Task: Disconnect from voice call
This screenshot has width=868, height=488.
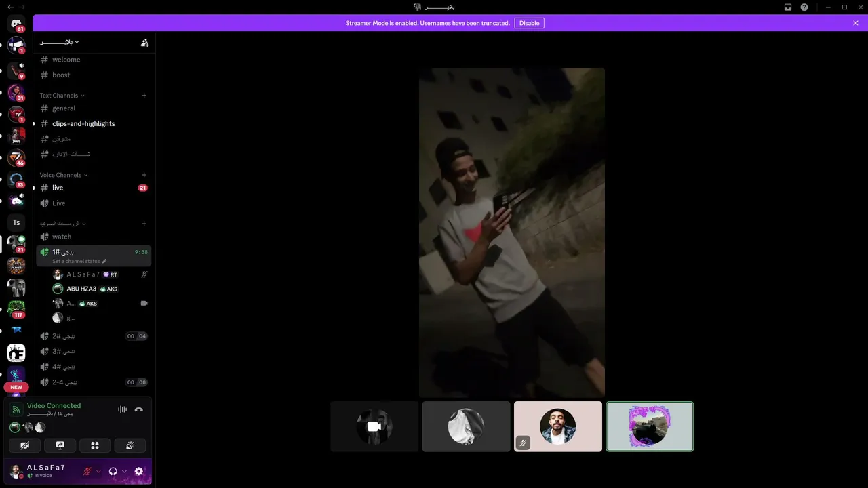Action: pyautogui.click(x=139, y=409)
